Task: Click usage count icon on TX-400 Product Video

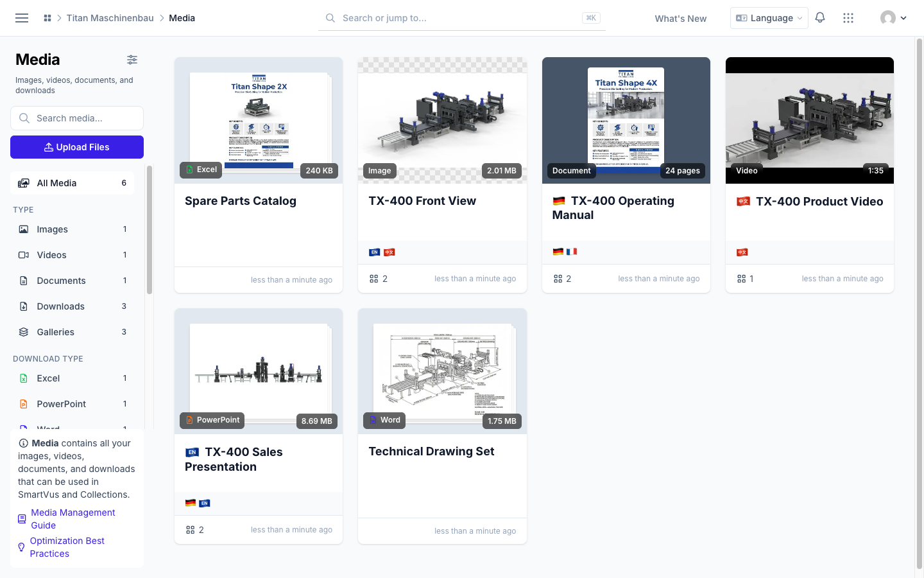Action: tap(741, 279)
